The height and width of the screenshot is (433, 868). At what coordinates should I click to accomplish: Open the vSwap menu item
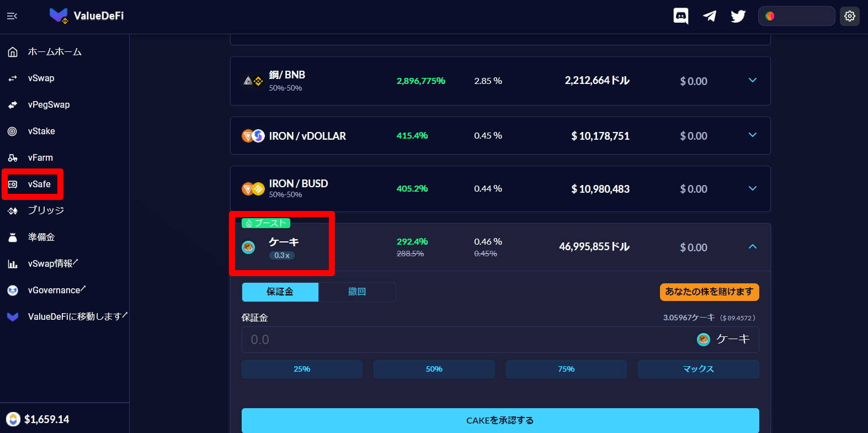tap(41, 78)
